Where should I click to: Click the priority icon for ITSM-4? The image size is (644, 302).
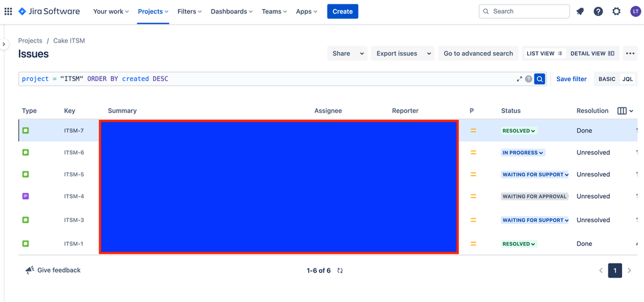(x=473, y=196)
